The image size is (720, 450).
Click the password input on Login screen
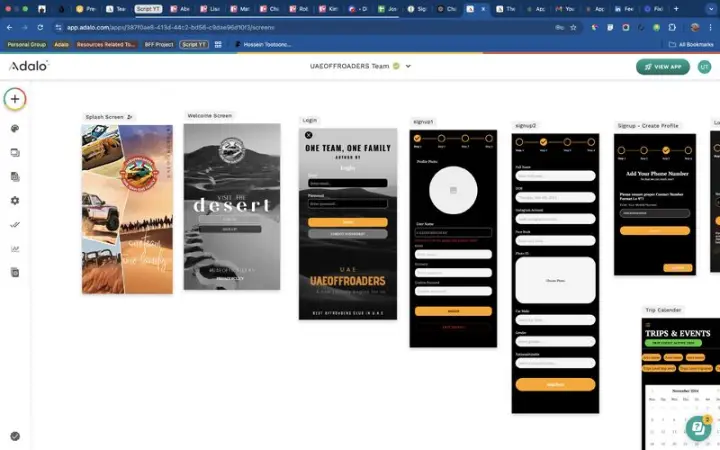(348, 203)
